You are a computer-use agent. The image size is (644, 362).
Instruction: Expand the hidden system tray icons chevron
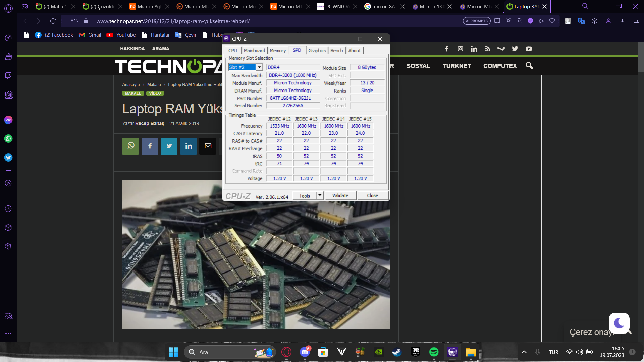coord(524,352)
